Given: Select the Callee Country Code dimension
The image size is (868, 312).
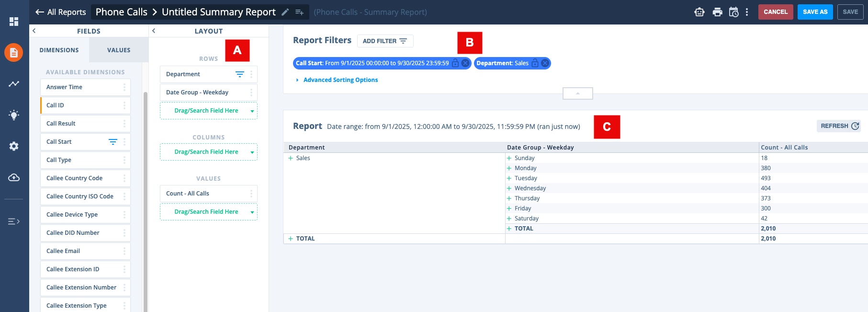Looking at the screenshot, I should point(85,178).
